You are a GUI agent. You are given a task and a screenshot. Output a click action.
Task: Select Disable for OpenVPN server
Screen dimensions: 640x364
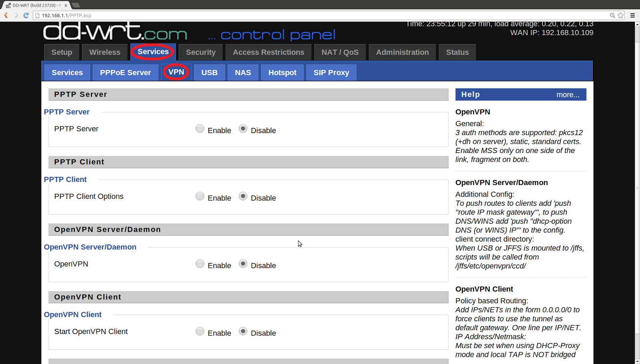[x=243, y=264]
